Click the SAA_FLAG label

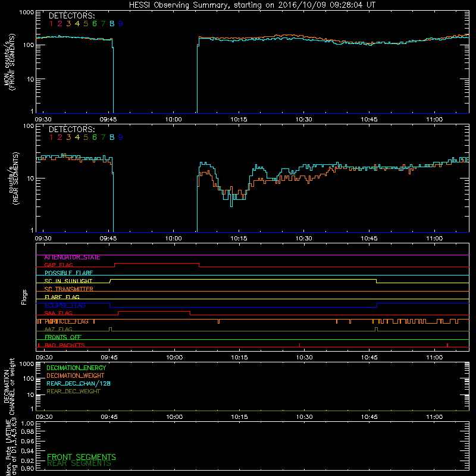pyautogui.click(x=58, y=314)
